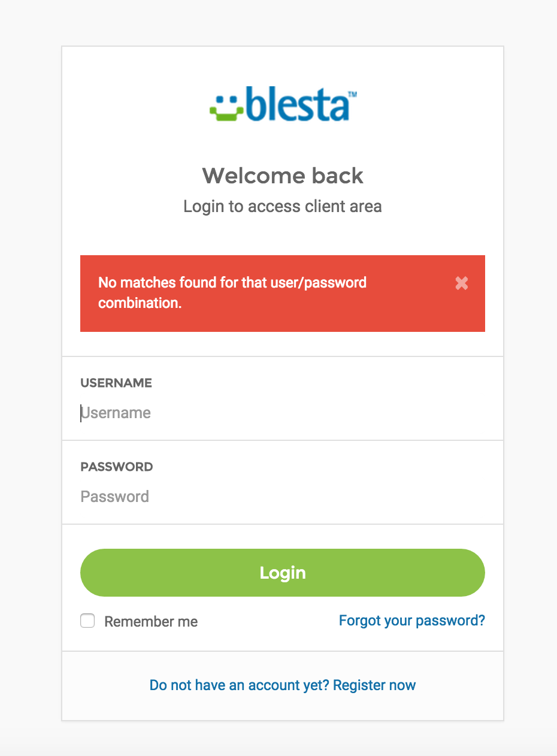The height and width of the screenshot is (756, 557).
Task: Click the word combination in the red alert
Action: coord(140,303)
